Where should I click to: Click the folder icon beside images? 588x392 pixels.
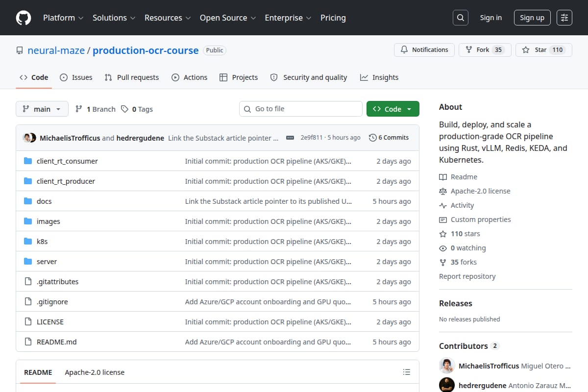point(28,221)
